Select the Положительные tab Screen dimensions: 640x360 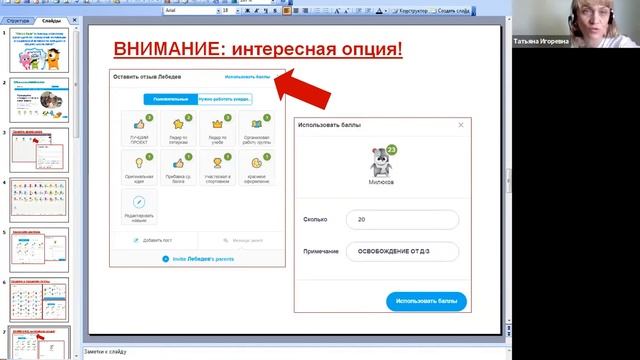pyautogui.click(x=171, y=99)
